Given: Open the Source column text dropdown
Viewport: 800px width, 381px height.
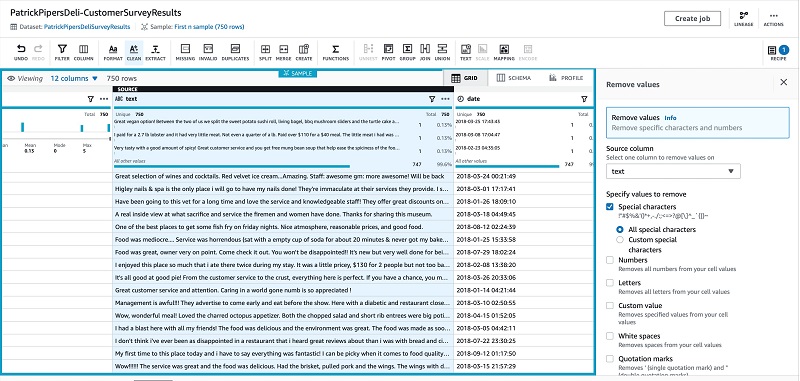Looking at the screenshot, I should coord(673,171).
